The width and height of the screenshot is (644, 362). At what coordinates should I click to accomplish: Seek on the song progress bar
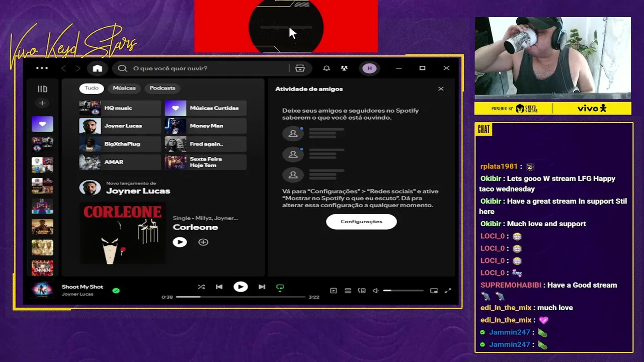coord(240,297)
